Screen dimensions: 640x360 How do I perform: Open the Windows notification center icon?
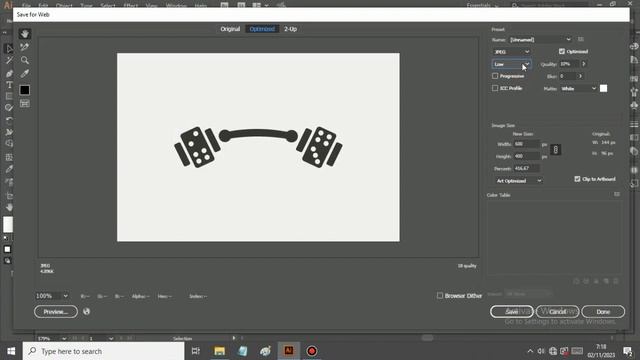point(628,351)
